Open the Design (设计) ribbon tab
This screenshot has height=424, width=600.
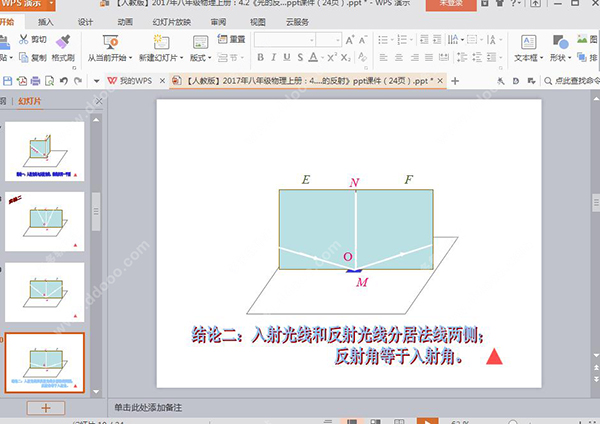coord(85,22)
